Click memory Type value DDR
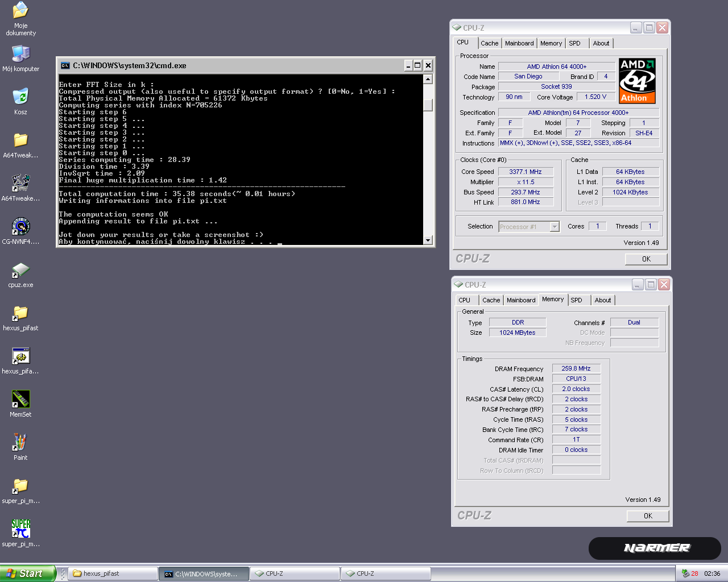Image resolution: width=728 pixels, height=582 pixels. (518, 322)
